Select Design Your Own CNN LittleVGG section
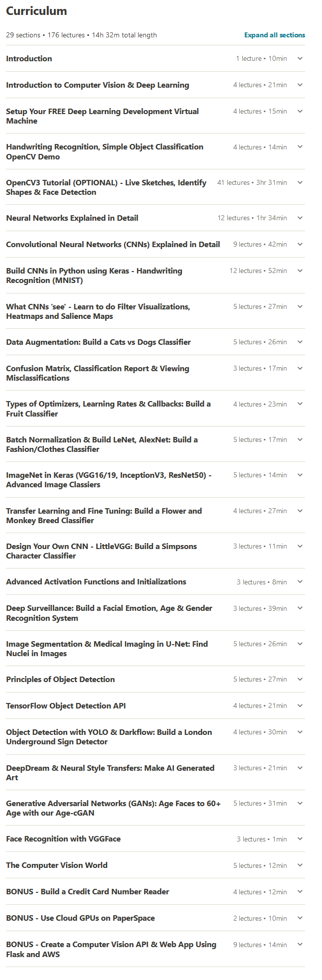The width and height of the screenshot is (322, 980). coord(101,551)
